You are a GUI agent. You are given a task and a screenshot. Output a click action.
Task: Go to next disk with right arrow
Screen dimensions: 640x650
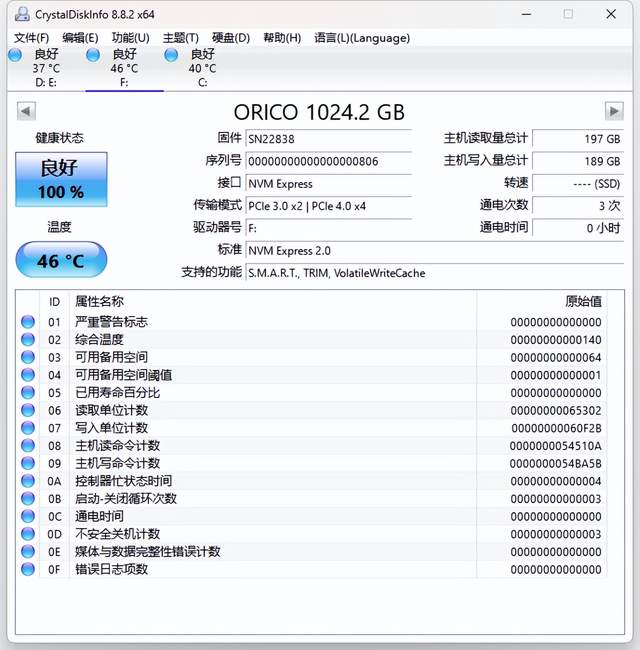pos(614,111)
